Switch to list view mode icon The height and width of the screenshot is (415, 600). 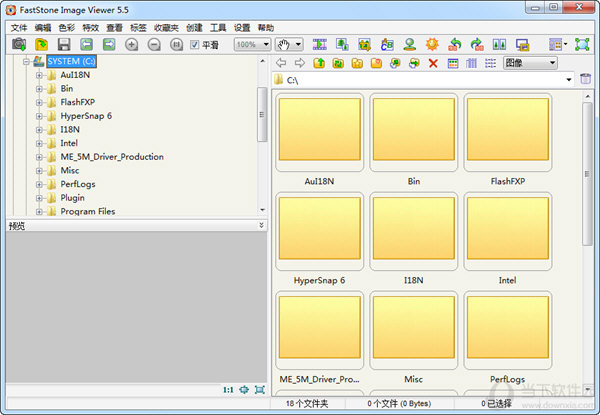click(x=490, y=63)
